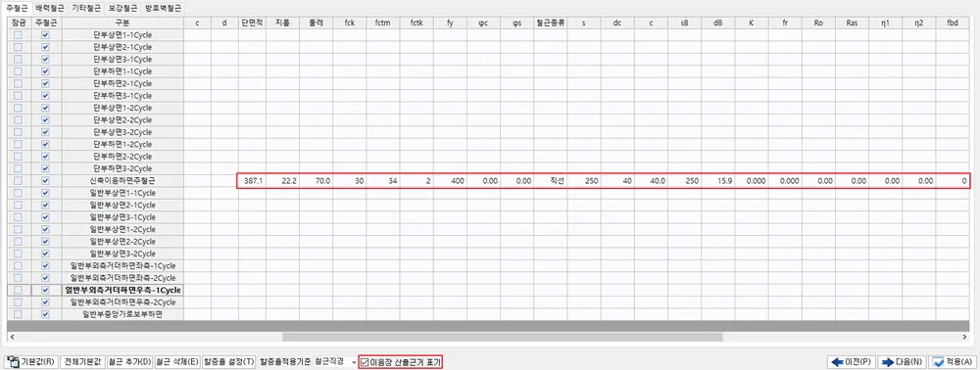980x370 pixels.
Task: Enable 잠금 lock for 단부상면1-1Cycle
Action: [18, 35]
